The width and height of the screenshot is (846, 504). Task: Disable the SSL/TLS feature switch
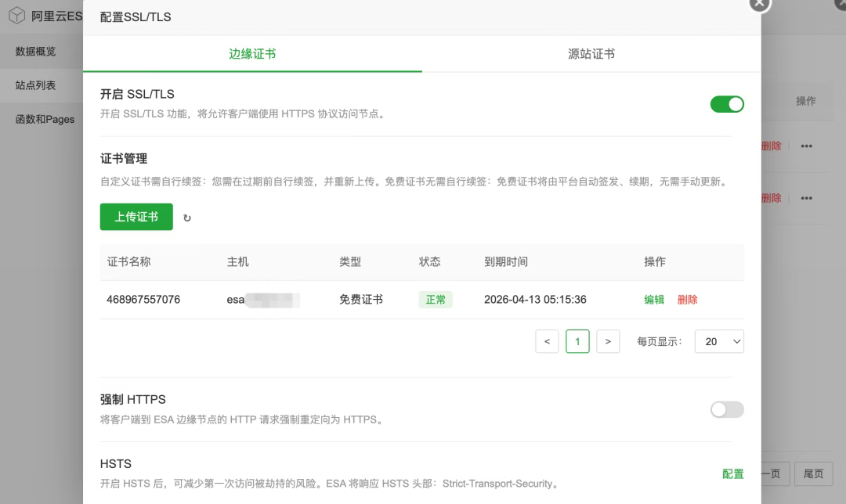click(726, 104)
